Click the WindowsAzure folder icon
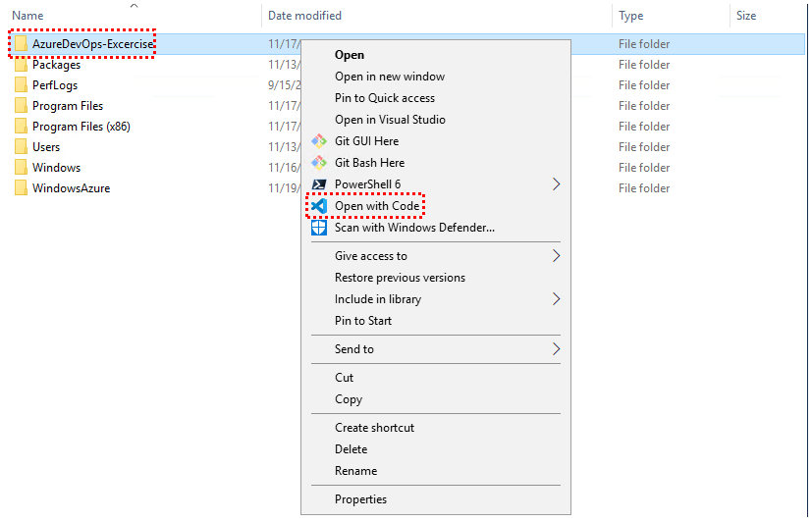Screen dimensions: 812x522 coord(22,188)
